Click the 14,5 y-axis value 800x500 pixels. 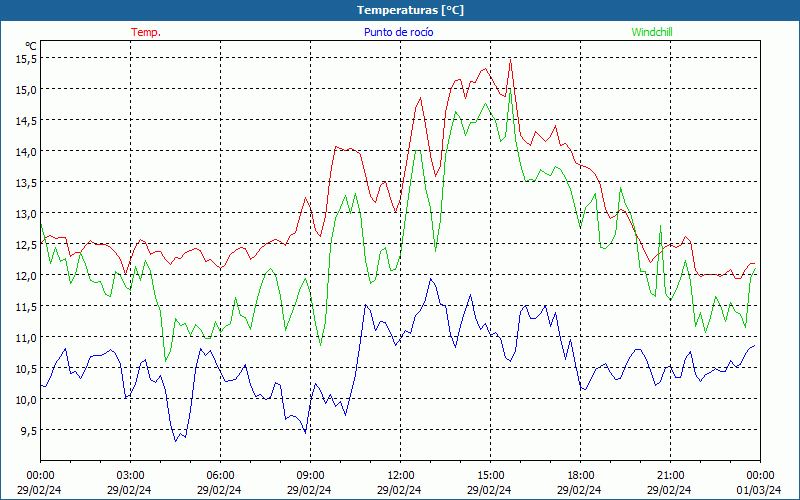click(x=27, y=121)
